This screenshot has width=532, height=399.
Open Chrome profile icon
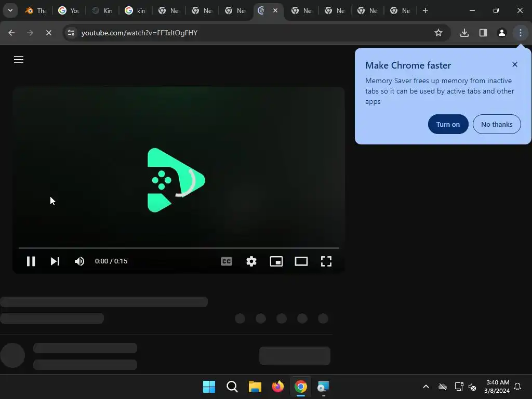(501, 33)
